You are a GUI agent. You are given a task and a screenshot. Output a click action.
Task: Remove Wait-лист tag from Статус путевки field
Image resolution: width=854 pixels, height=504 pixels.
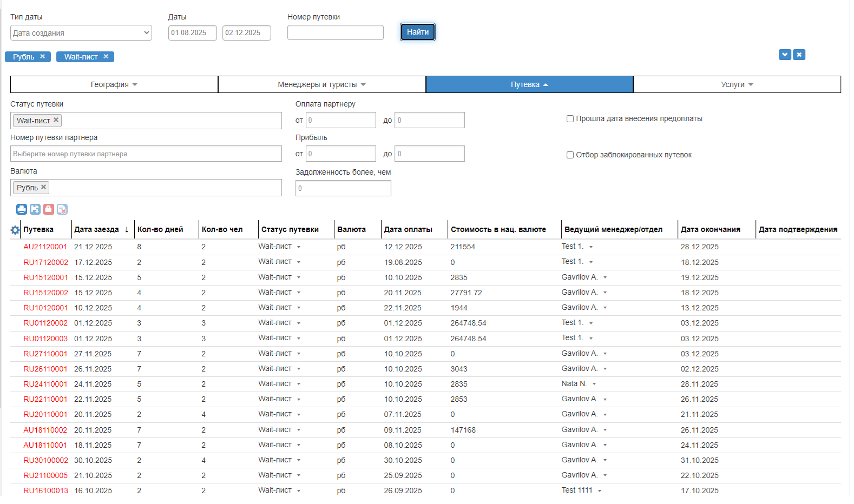pos(56,120)
